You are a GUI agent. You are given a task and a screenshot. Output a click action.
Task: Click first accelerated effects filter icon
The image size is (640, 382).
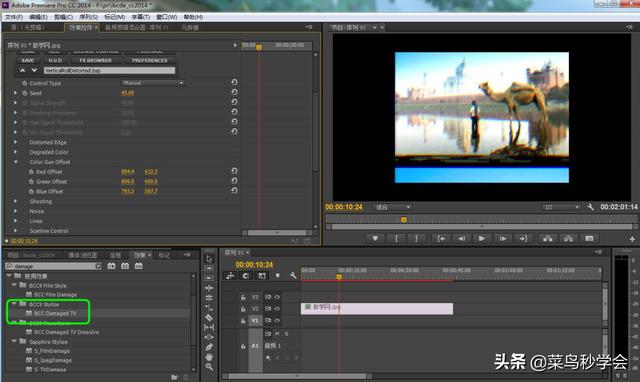click(111, 266)
